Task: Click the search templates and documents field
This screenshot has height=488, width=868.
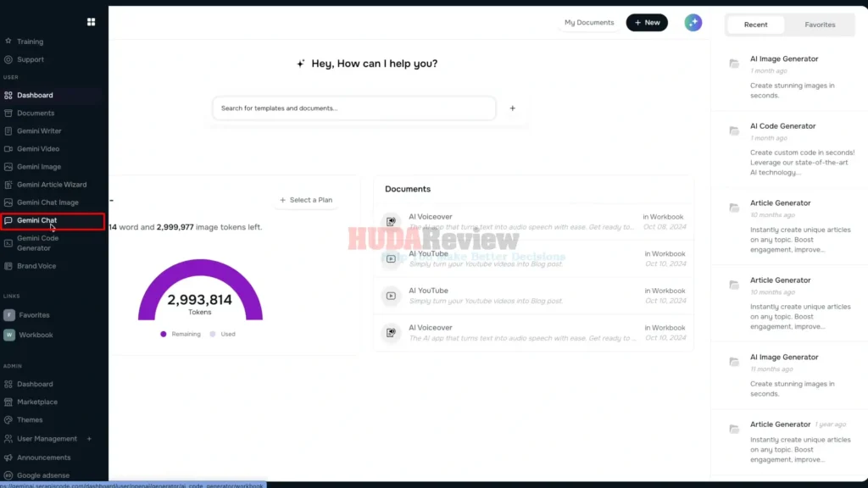Action: point(354,108)
